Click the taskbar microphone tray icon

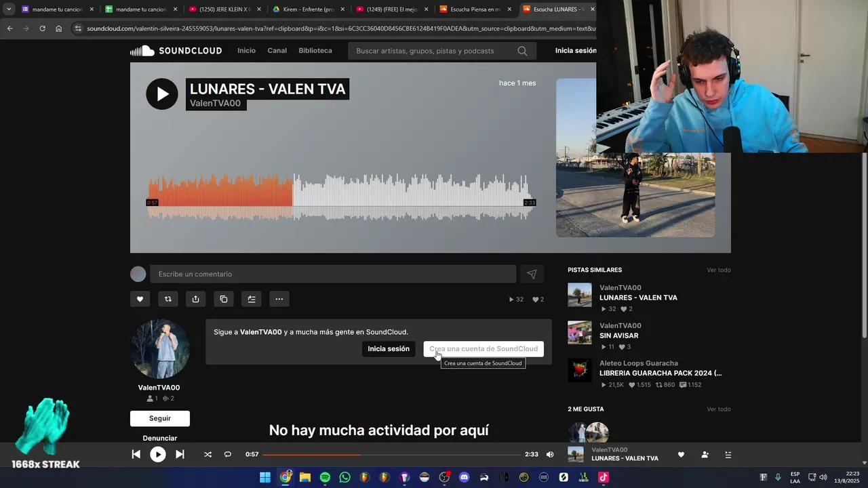(778, 477)
